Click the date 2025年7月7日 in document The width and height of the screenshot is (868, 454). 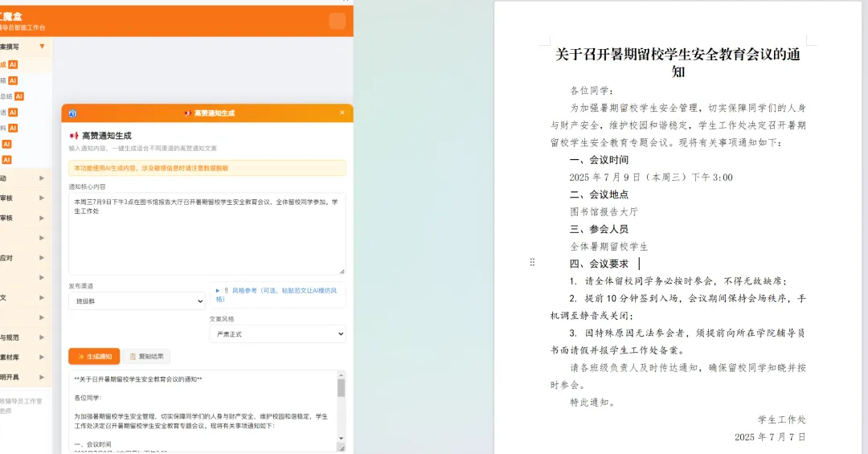(770, 437)
